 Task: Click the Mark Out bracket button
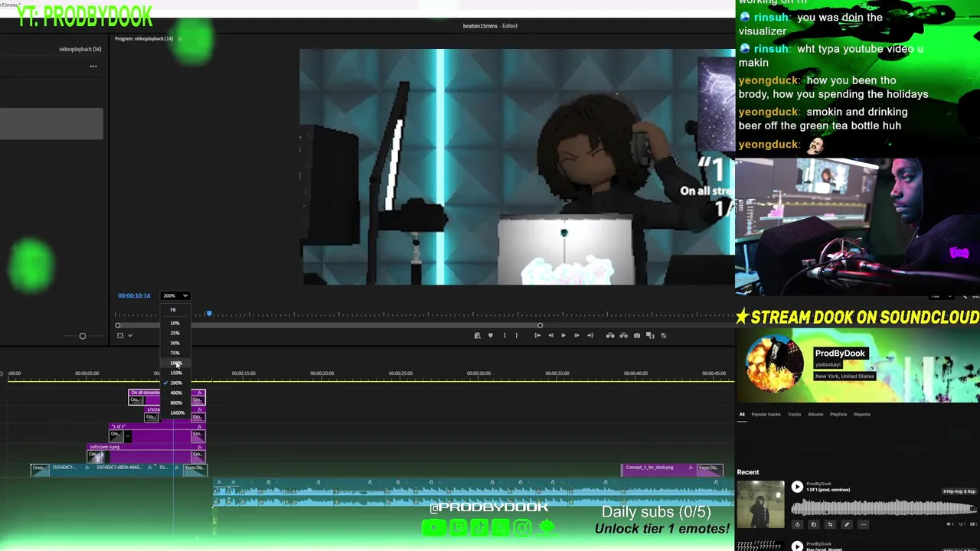(517, 335)
